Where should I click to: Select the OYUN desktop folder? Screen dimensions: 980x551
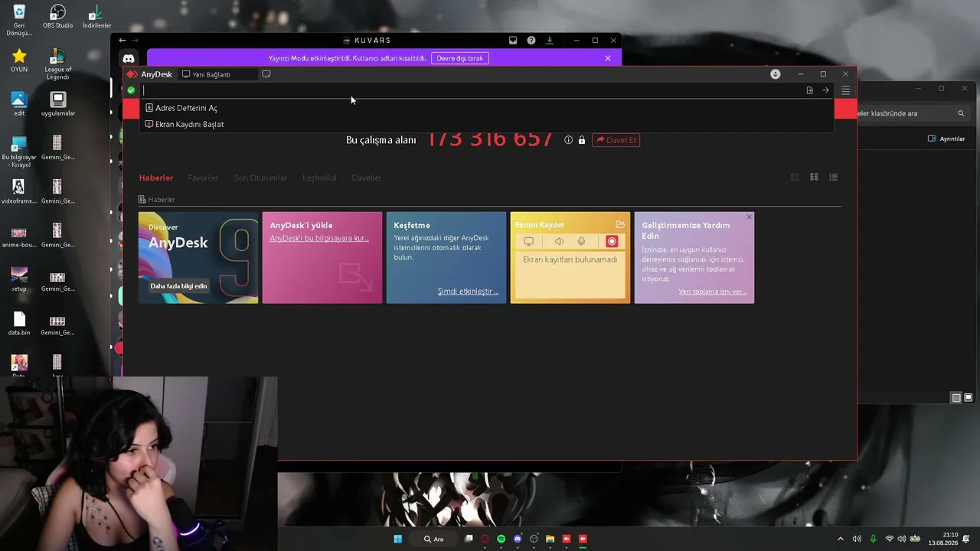[19, 60]
